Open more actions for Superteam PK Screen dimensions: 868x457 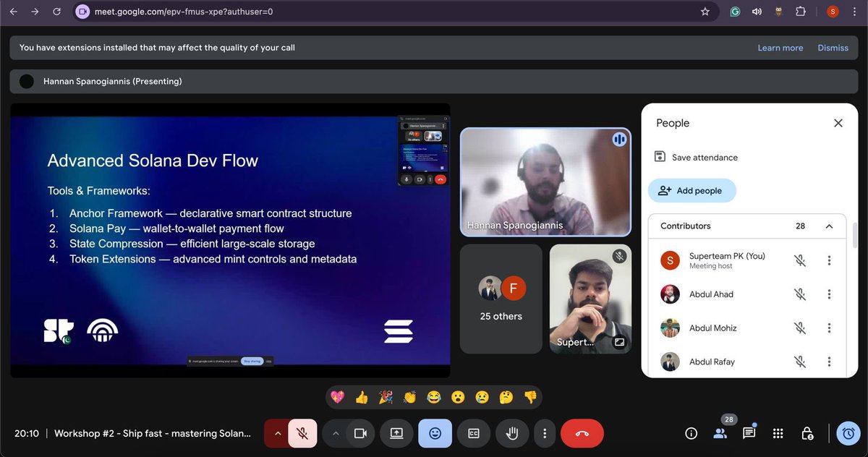829,260
